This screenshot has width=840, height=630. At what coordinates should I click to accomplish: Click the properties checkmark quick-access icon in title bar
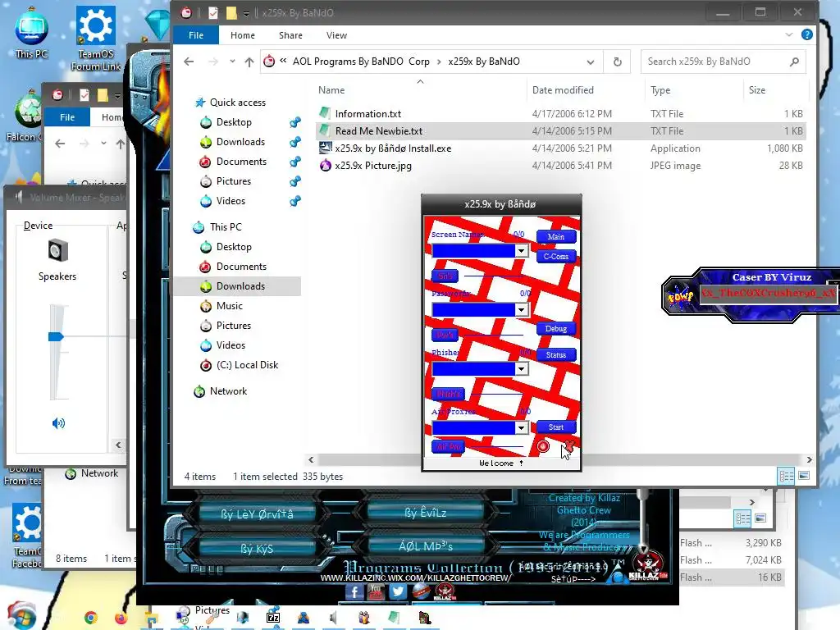(x=213, y=13)
